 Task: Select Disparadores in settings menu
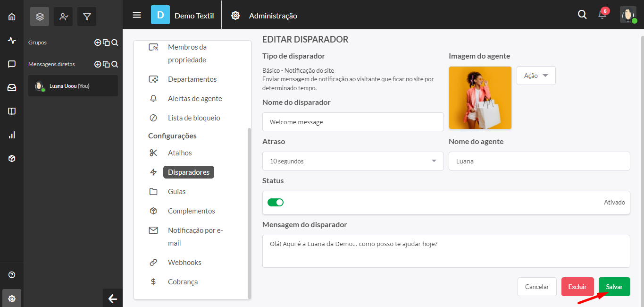pos(189,172)
